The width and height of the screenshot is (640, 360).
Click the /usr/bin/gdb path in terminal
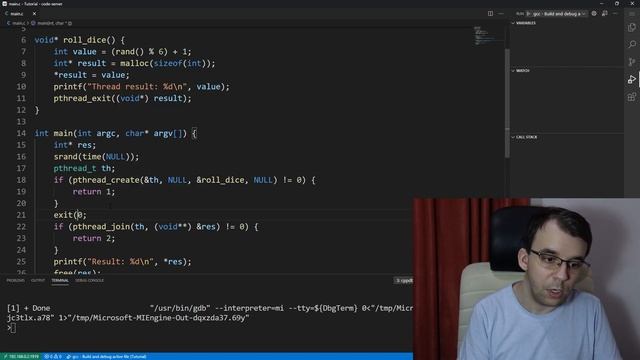coord(180,308)
